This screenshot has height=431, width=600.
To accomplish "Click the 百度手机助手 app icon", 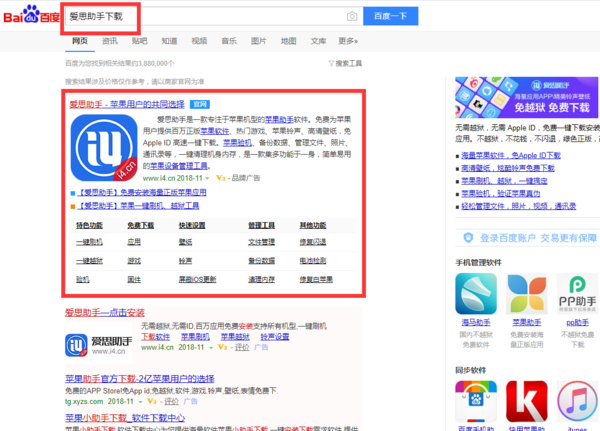I will coord(476,402).
